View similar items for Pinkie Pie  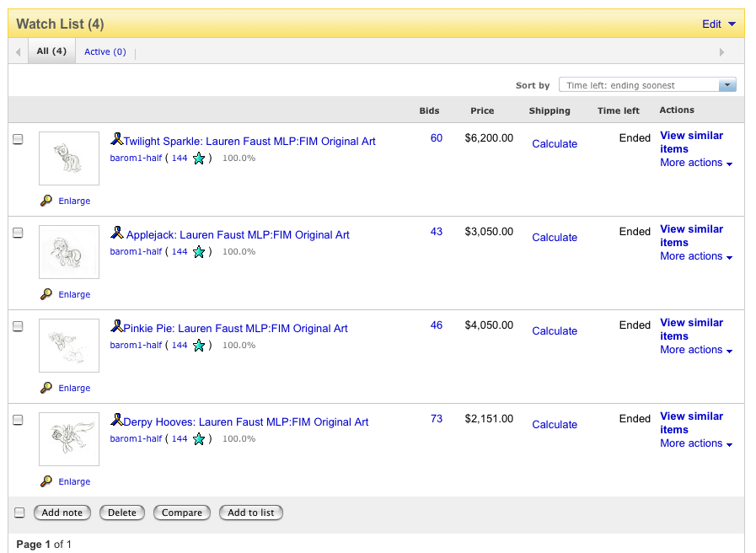(691, 330)
